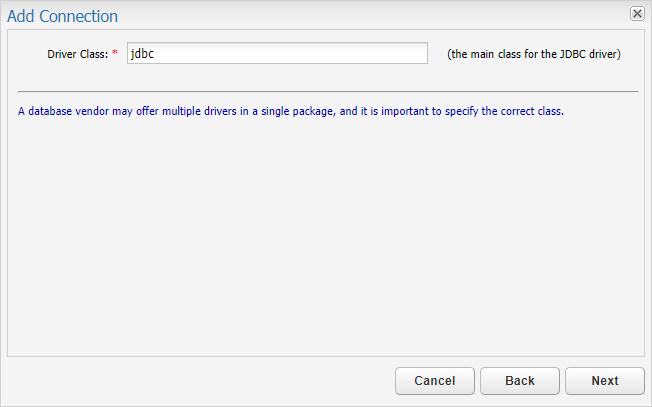The width and height of the screenshot is (652, 407).
Task: Click the JDBC driver hint in parentheses
Action: pos(533,54)
